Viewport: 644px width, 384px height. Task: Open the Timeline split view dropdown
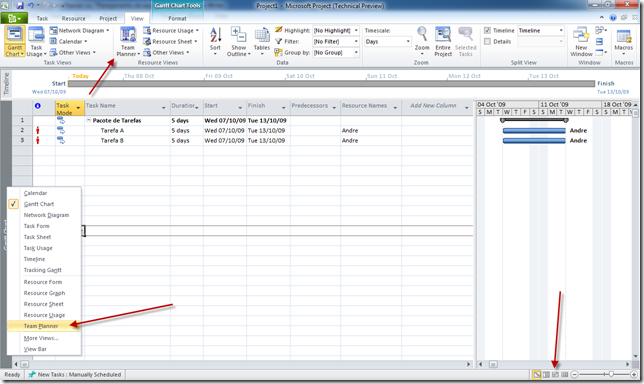click(561, 30)
